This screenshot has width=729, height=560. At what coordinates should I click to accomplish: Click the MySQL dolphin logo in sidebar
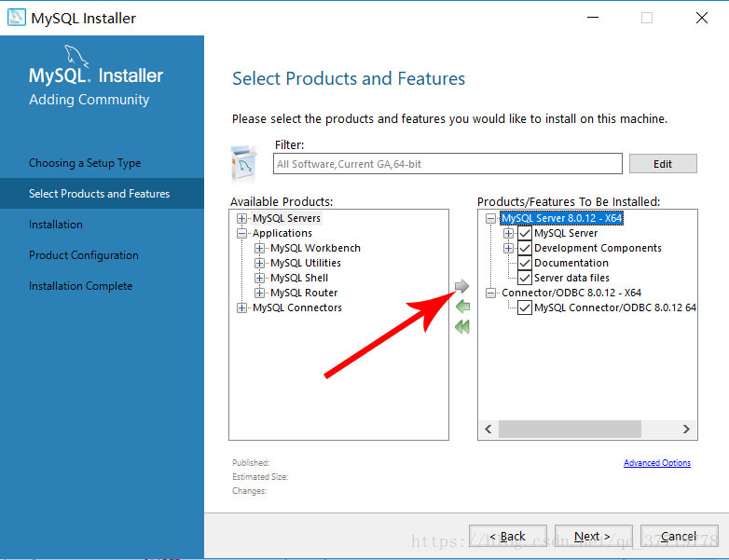[76, 56]
